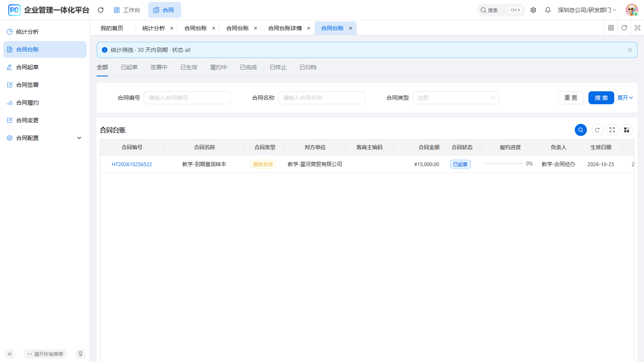Expand more filters with 展开
644x362 pixels.
point(625,98)
